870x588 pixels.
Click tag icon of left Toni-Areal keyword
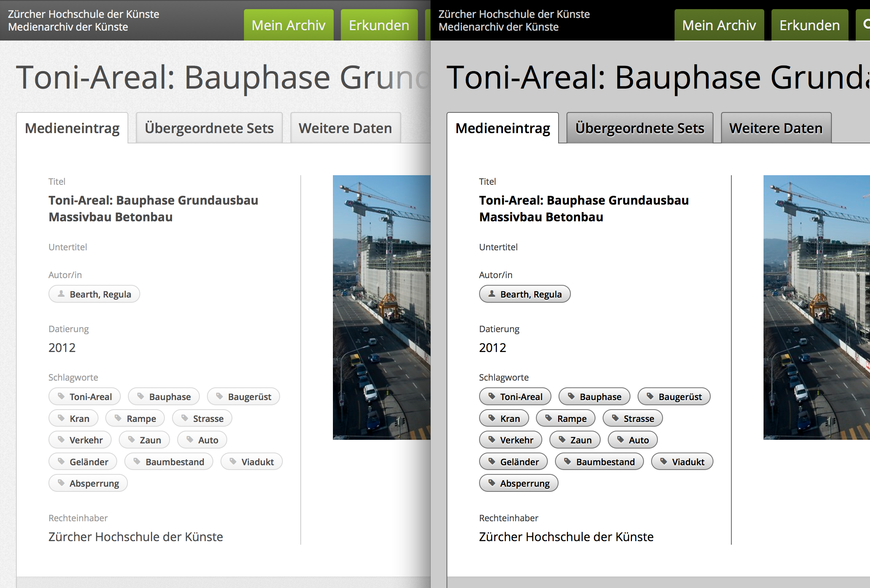pos(61,396)
